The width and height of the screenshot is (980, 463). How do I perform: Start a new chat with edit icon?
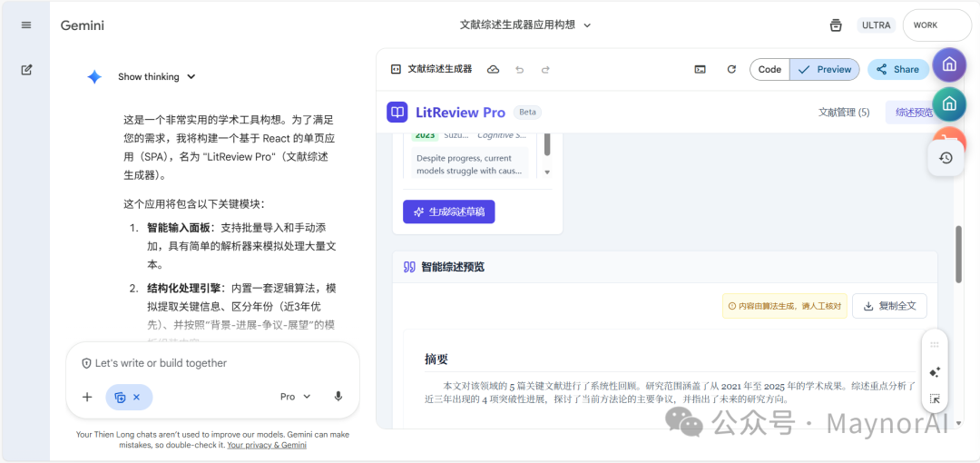tap(26, 69)
